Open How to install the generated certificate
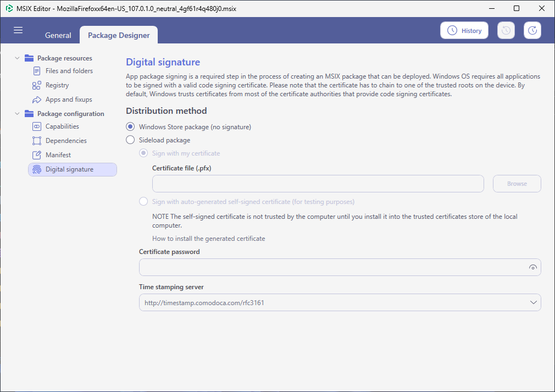Image resolution: width=555 pixels, height=392 pixels. click(208, 239)
